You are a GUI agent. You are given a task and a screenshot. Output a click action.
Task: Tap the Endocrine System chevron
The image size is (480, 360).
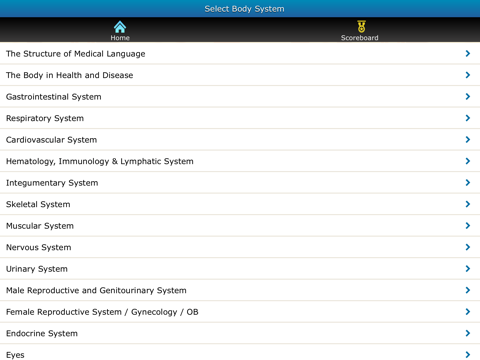click(x=468, y=333)
